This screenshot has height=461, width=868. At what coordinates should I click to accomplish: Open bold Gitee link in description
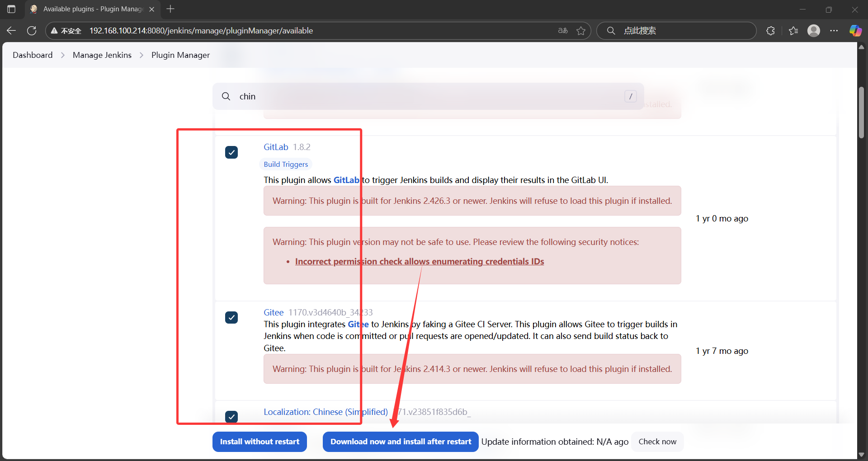[358, 324]
